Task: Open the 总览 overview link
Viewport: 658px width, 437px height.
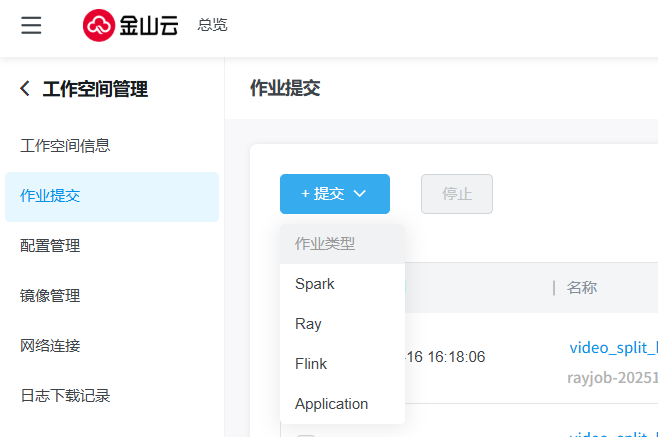Action: [212, 25]
